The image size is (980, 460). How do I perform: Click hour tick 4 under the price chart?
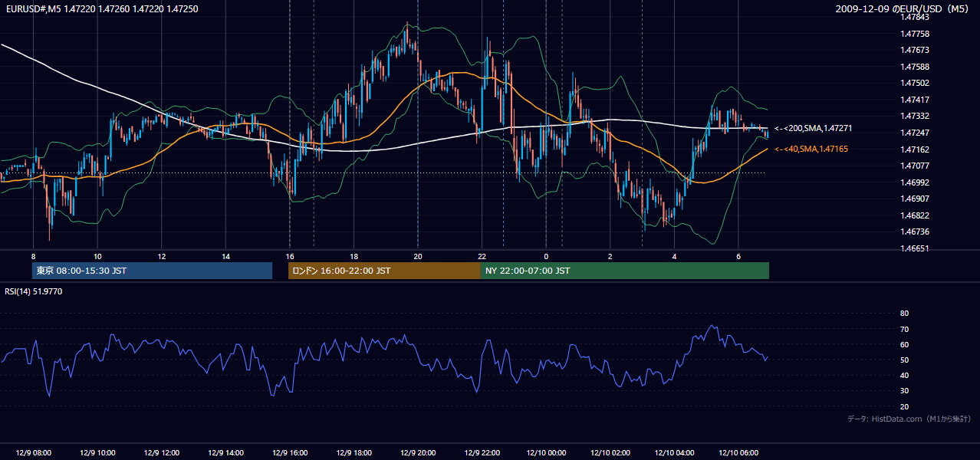pyautogui.click(x=674, y=256)
